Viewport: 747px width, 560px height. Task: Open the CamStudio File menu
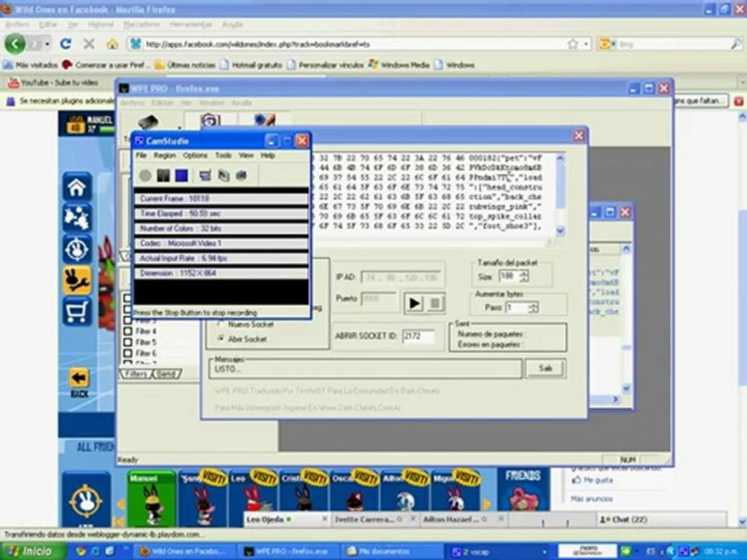pyautogui.click(x=141, y=156)
